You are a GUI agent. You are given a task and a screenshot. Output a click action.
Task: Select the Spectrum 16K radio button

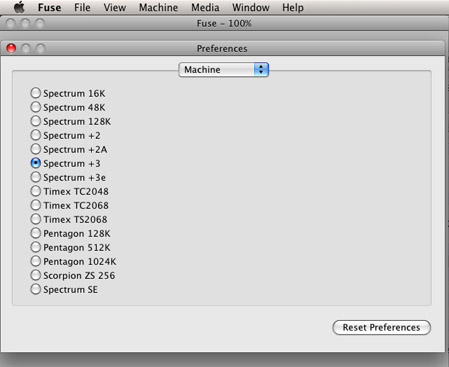pos(35,93)
